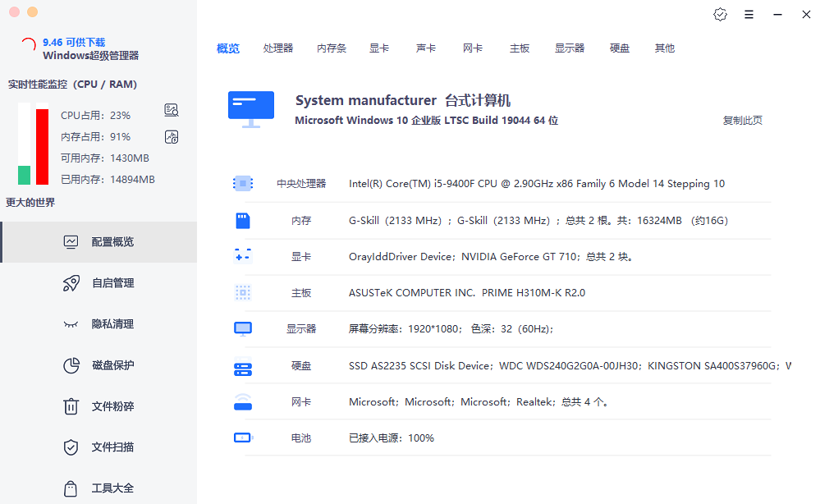Image resolution: width=820 pixels, height=504 pixels.
Task: Open the 其他 tab
Action: 665,48
